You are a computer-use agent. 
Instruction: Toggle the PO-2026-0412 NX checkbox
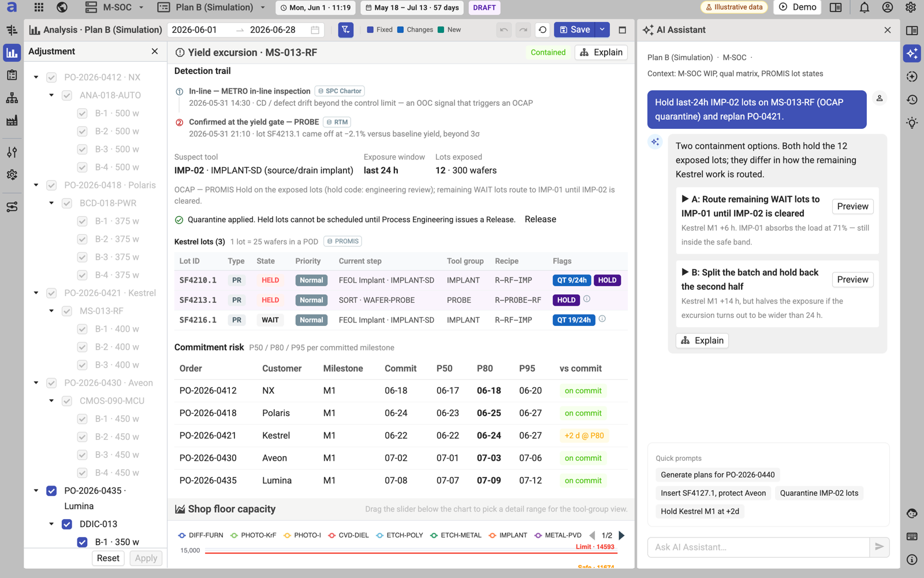pos(51,77)
